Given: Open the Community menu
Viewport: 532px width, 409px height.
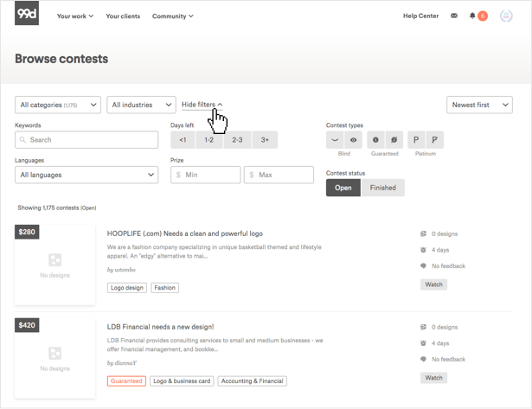Looking at the screenshot, I should coord(172,16).
